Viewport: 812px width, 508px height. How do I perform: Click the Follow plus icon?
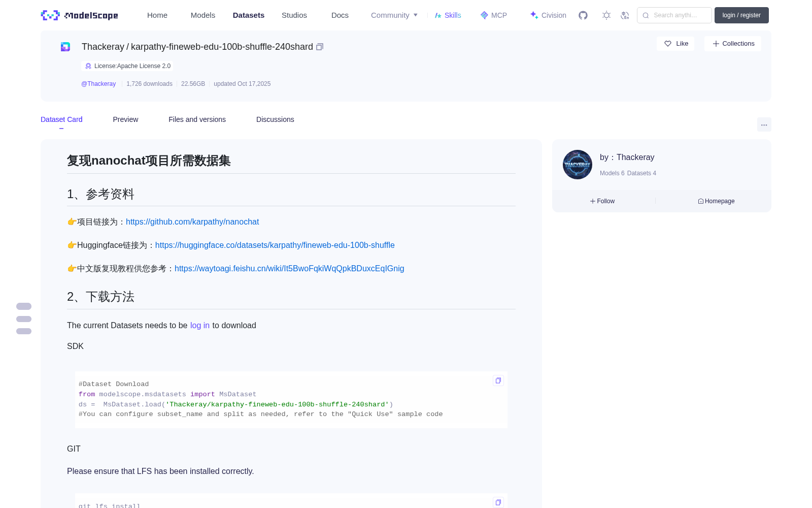593,201
